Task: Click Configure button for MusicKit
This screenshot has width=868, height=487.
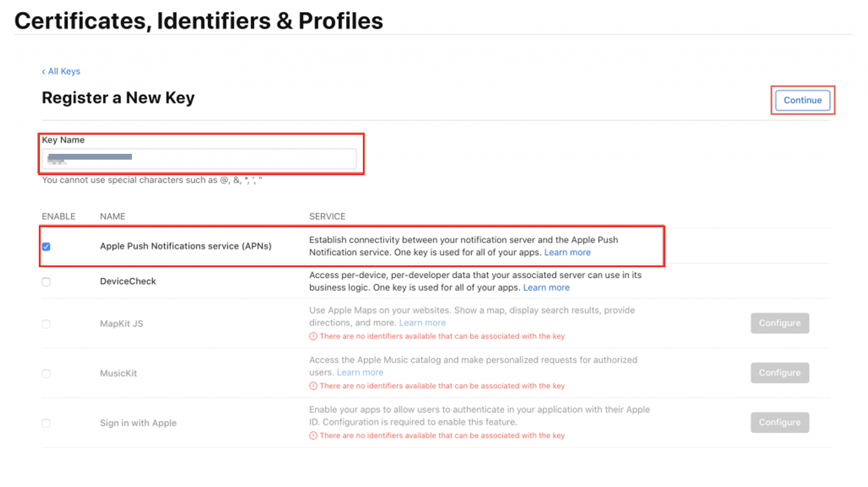Action: [779, 373]
